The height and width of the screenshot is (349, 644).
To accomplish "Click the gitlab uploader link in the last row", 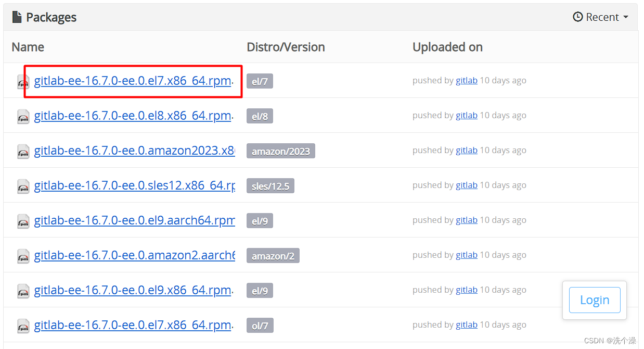I will pos(466,324).
